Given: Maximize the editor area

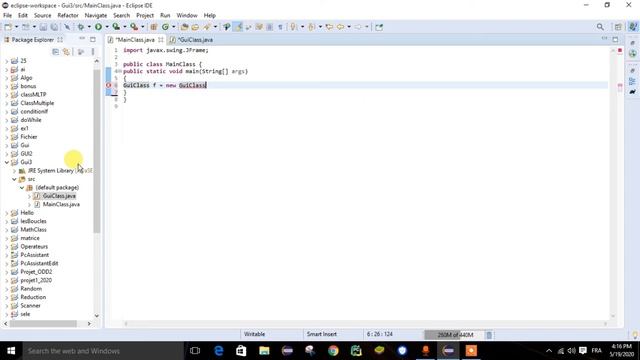Looking at the screenshot, I should pos(615,39).
